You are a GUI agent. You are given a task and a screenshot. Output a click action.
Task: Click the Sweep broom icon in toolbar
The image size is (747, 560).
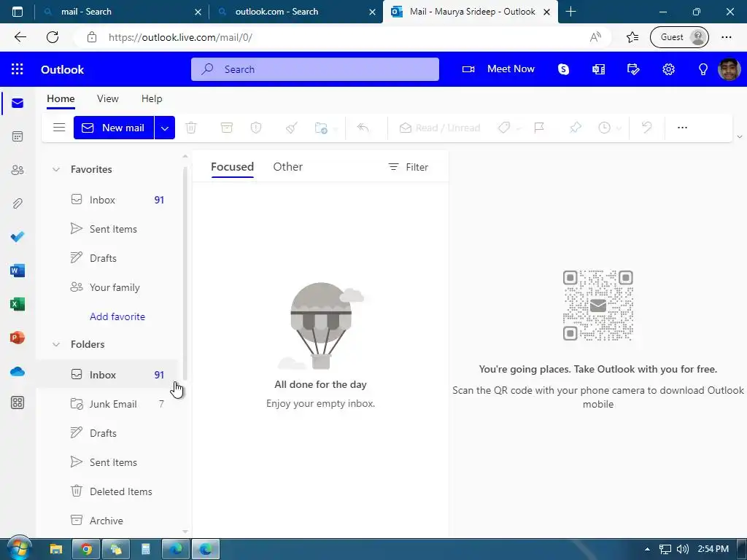(292, 128)
